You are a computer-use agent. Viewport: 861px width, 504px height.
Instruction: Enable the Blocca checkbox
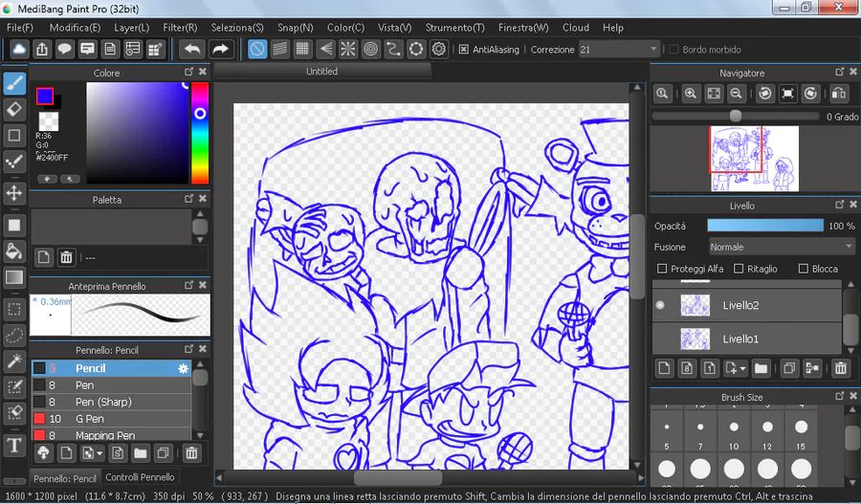[804, 269]
